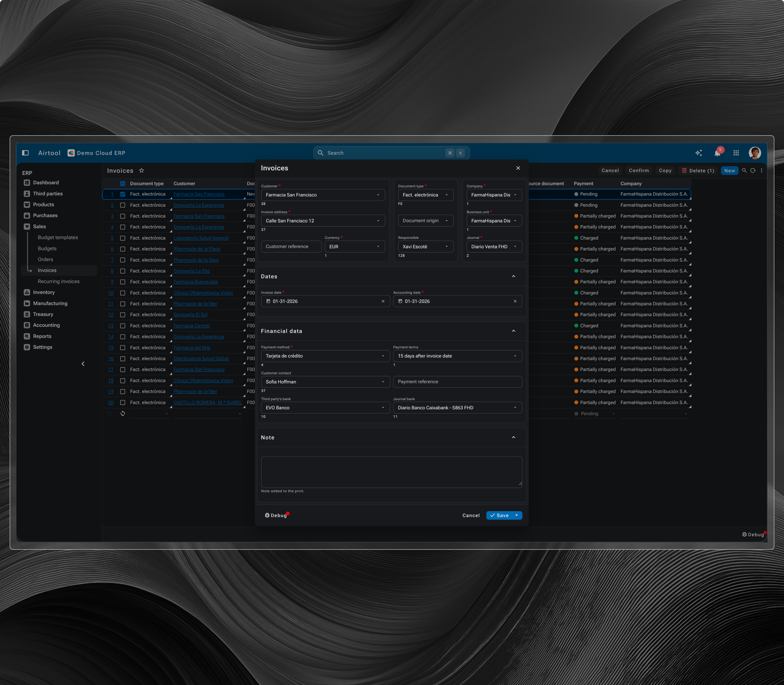Viewport: 784px width, 685px height.
Task: Open the vertical more-options menu
Action: pyautogui.click(x=761, y=170)
